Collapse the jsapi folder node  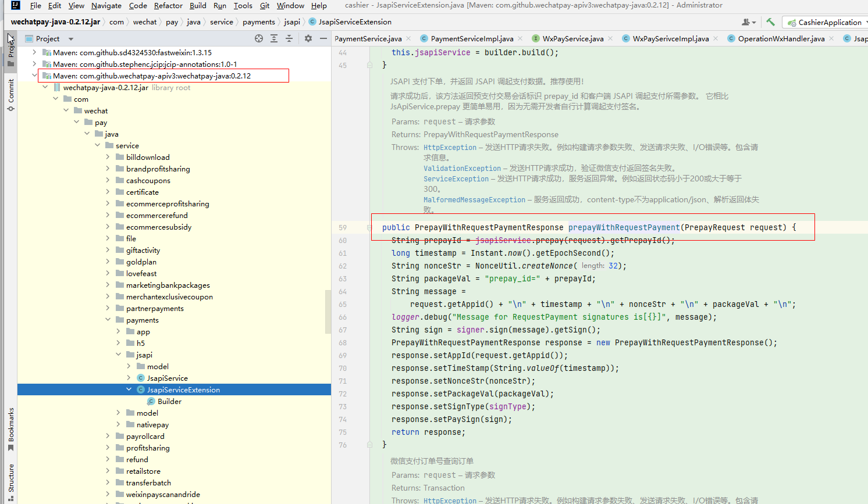(x=119, y=355)
